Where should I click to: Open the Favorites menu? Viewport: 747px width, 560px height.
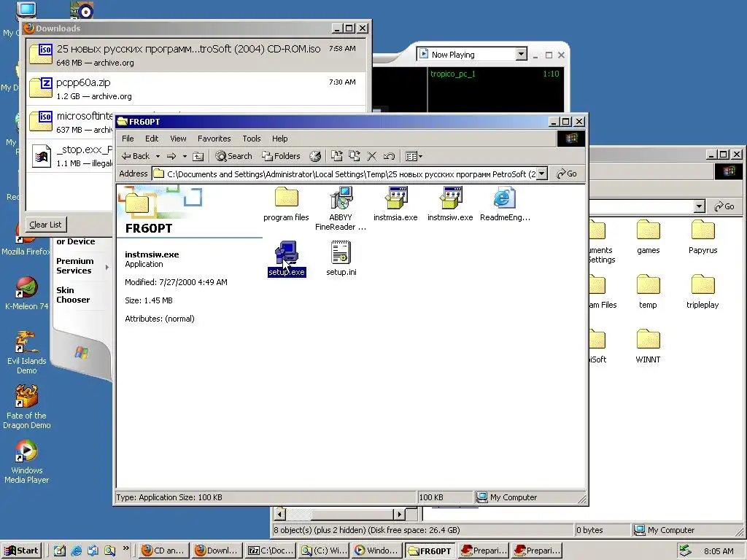coord(214,139)
